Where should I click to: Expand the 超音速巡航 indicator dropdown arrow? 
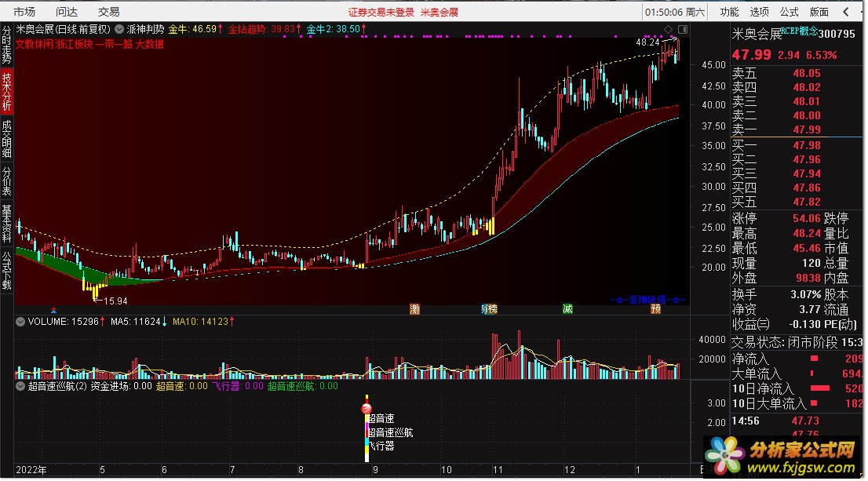(x=20, y=386)
